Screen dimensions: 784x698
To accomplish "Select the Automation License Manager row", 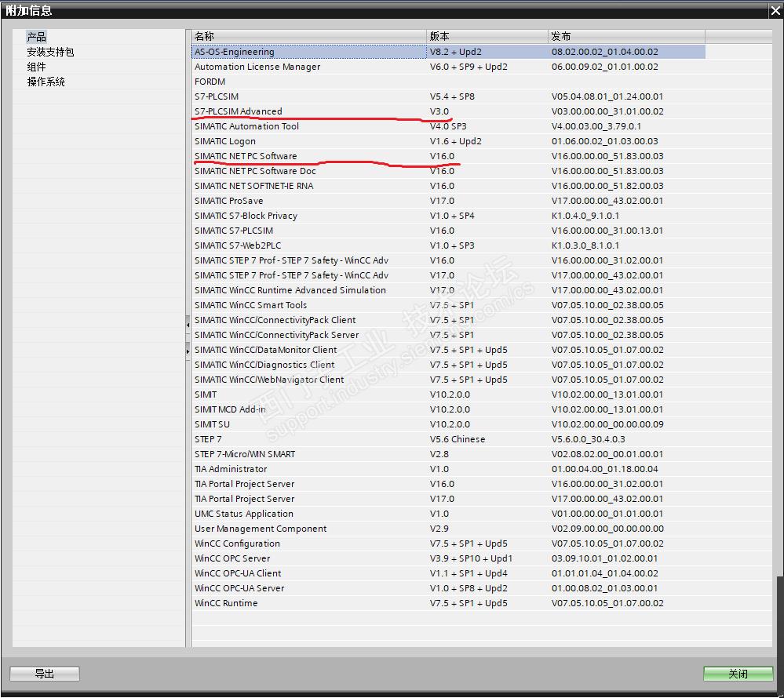I will (x=448, y=67).
